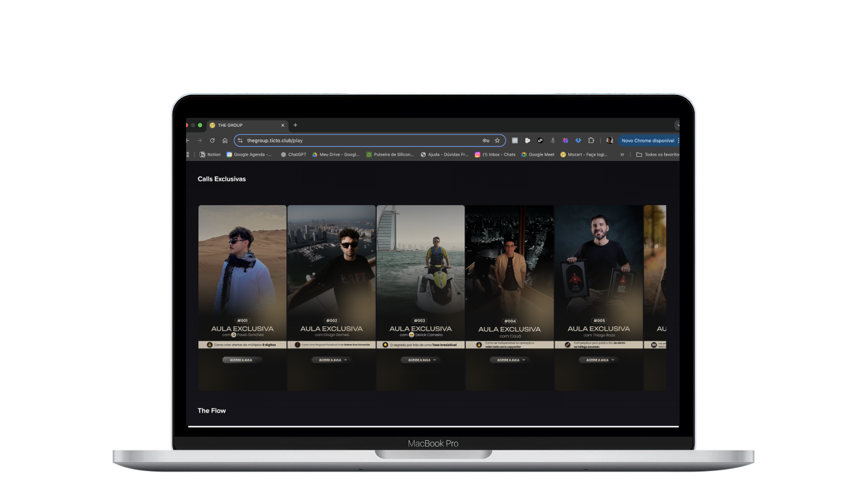
Task: Click Acesse a Aula for class #002
Action: pos(331,359)
